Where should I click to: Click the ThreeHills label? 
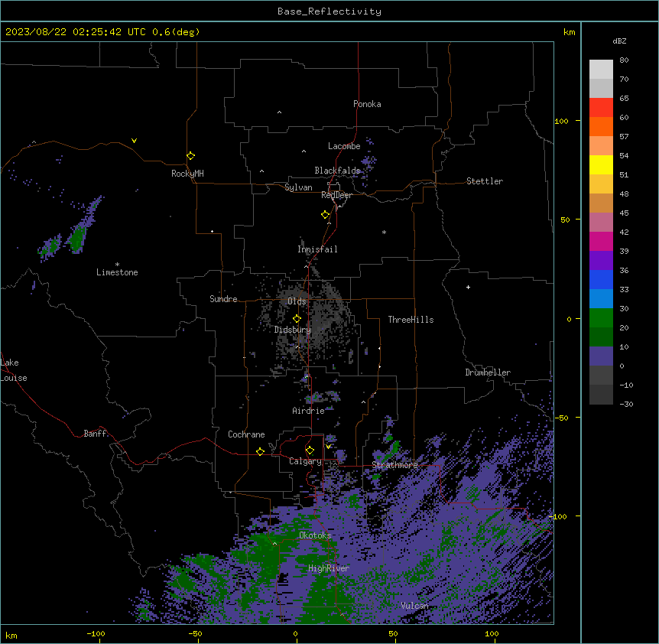tap(411, 320)
